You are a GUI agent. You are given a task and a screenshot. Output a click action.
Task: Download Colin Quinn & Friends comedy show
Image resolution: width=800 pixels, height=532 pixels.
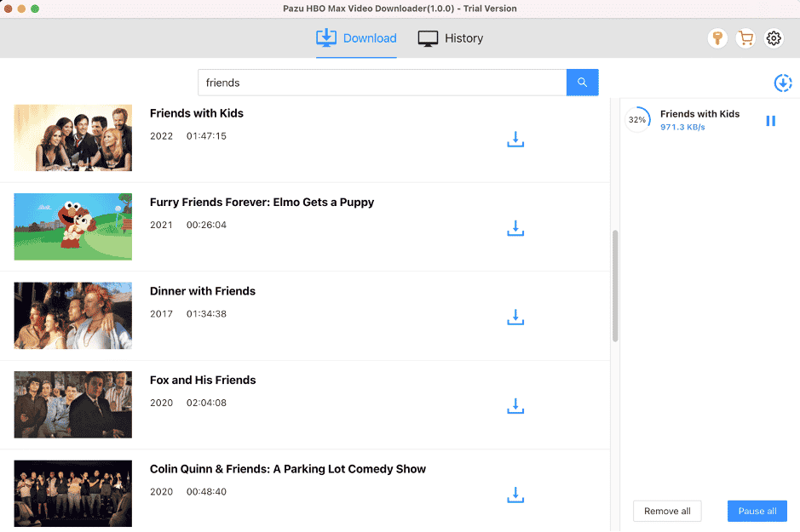click(515, 495)
